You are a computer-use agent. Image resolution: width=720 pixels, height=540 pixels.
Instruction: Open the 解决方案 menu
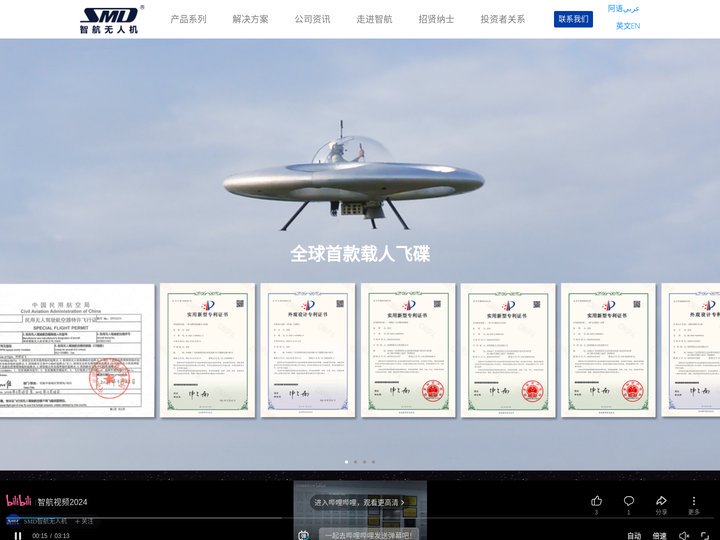click(250, 19)
